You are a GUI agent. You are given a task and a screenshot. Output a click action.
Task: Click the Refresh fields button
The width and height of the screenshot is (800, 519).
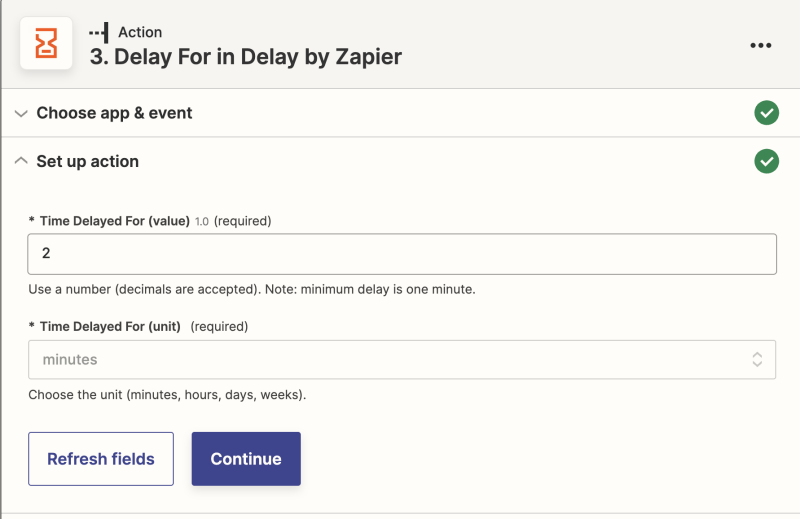[101, 459]
